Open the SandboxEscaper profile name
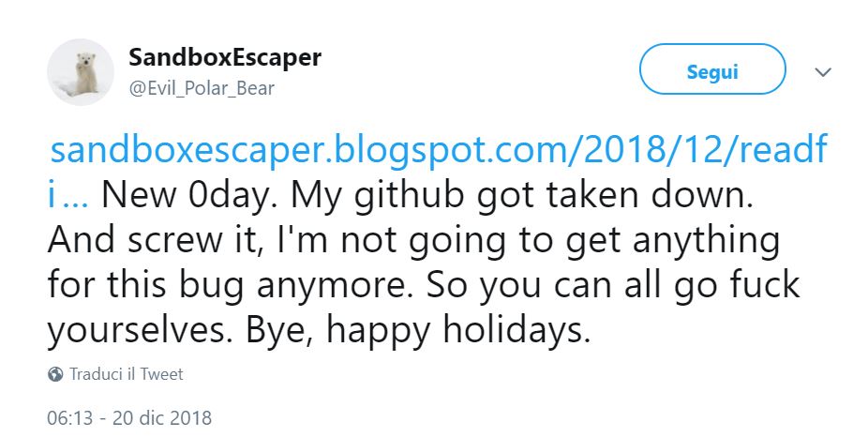This screenshot has width=868, height=437. 225,58
